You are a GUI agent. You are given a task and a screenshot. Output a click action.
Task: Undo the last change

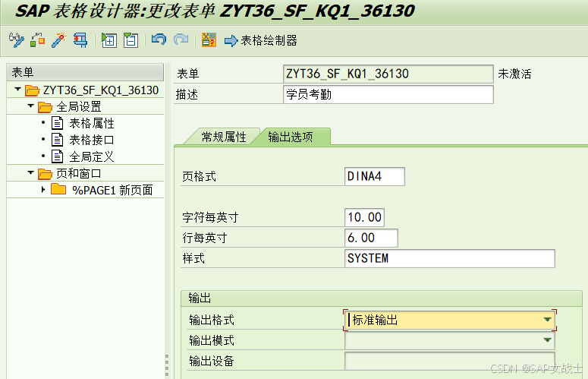tap(159, 39)
